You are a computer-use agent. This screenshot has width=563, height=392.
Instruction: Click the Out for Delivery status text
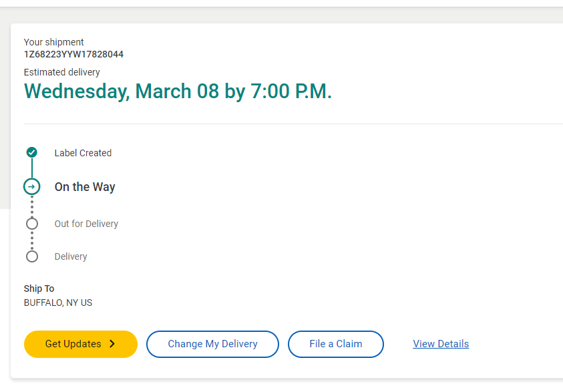(86, 224)
